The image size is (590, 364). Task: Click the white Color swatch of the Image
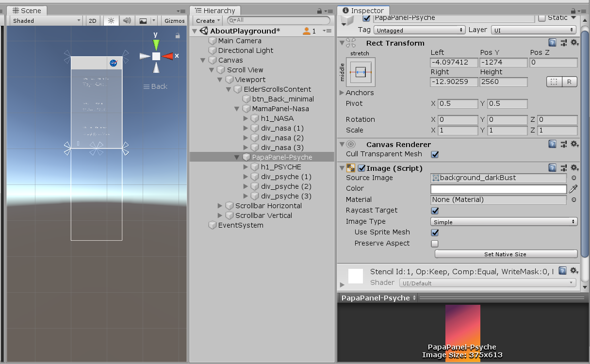pos(498,189)
